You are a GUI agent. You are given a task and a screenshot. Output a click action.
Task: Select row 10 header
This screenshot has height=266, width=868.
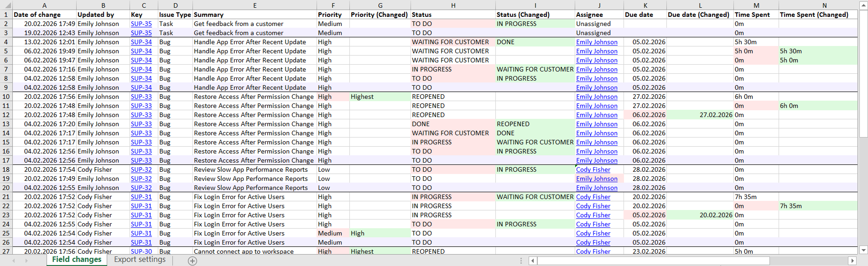coord(6,97)
